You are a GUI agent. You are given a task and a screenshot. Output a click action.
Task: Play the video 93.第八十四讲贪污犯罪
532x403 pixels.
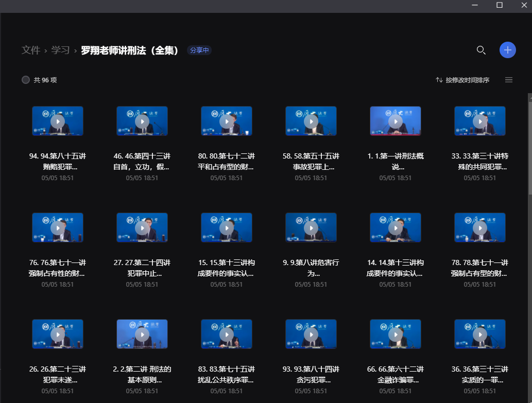pos(311,334)
